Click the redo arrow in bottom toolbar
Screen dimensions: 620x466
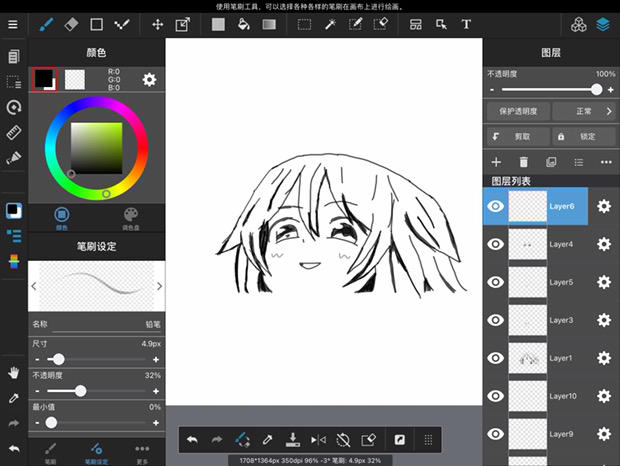pyautogui.click(x=217, y=440)
